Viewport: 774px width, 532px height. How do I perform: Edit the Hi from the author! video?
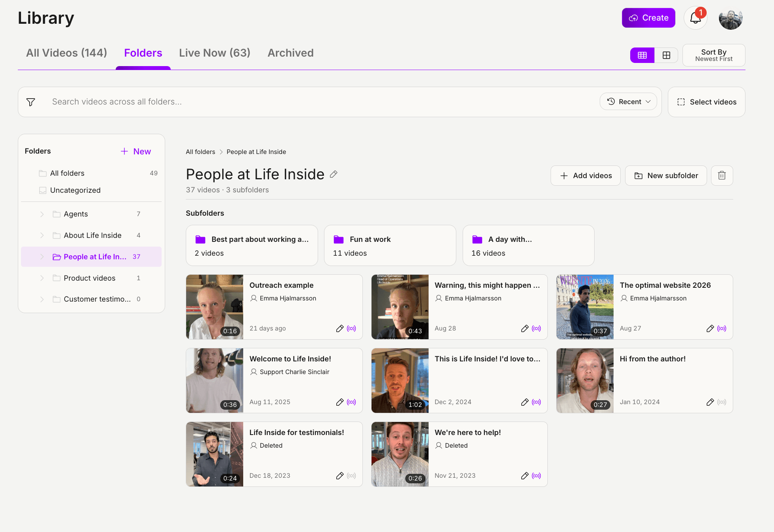710,402
